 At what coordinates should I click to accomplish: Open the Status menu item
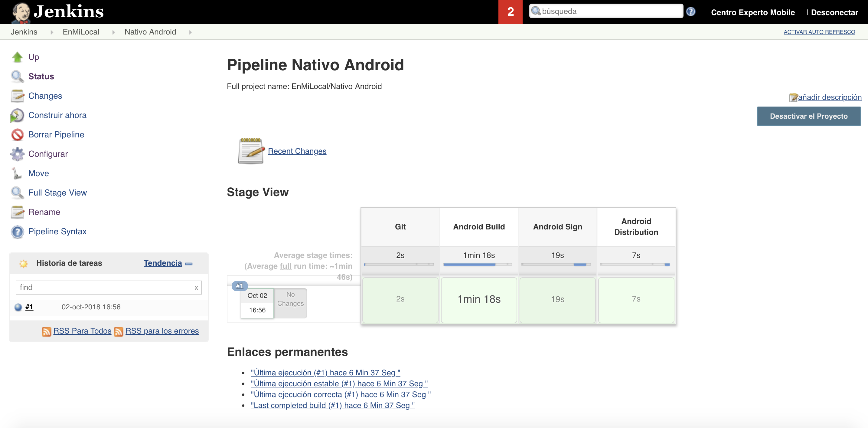click(x=41, y=77)
